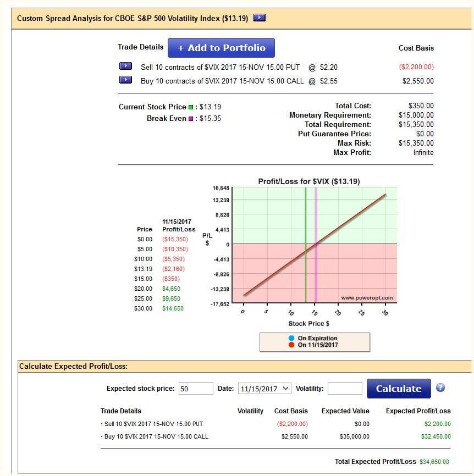
Task: Click the loss value ($10,350)
Action: (x=175, y=249)
